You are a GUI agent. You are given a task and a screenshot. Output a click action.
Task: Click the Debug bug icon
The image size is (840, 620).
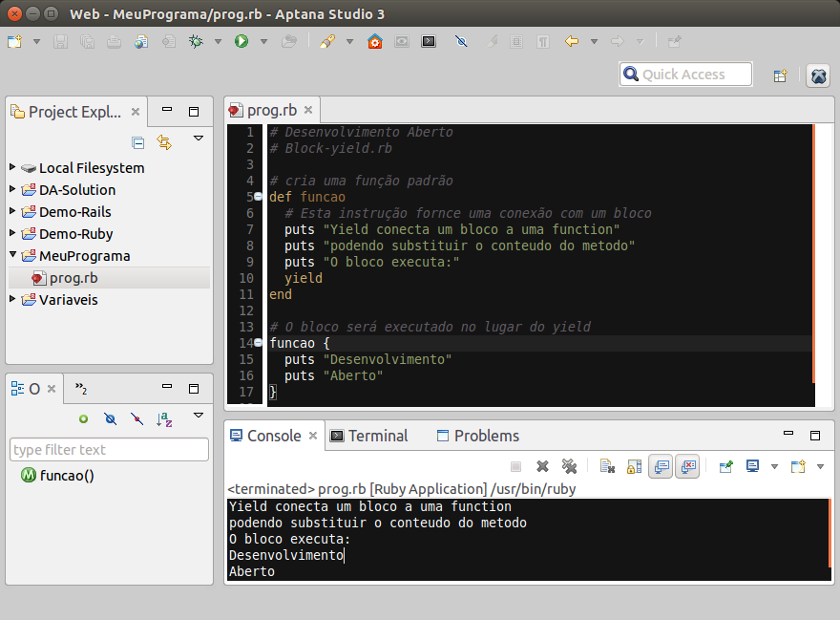[x=196, y=41]
